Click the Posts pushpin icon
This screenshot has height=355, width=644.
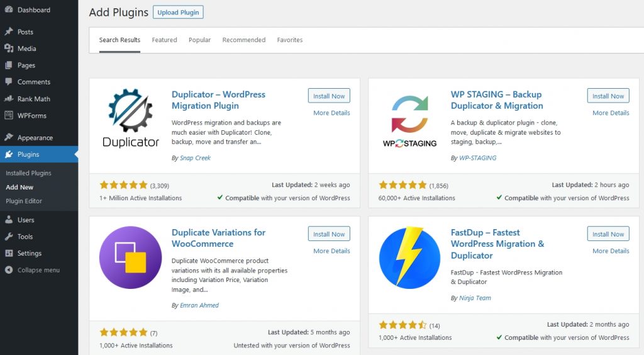9,31
